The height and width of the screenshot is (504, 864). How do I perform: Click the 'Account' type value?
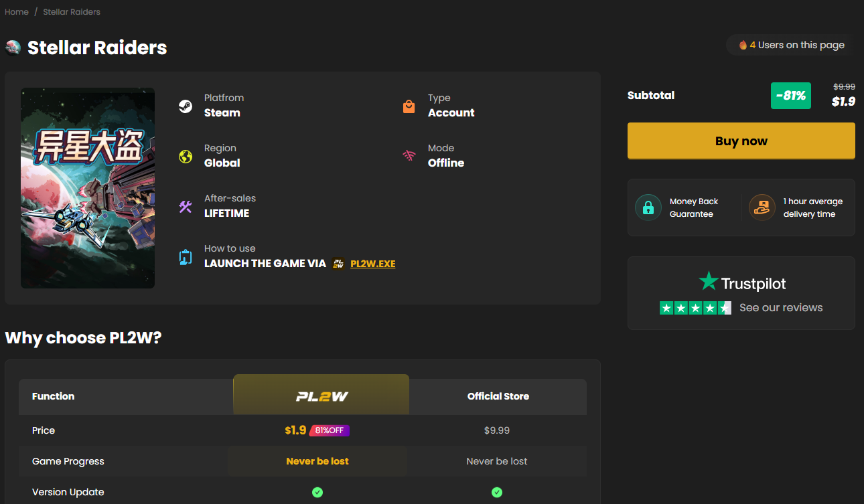click(451, 112)
